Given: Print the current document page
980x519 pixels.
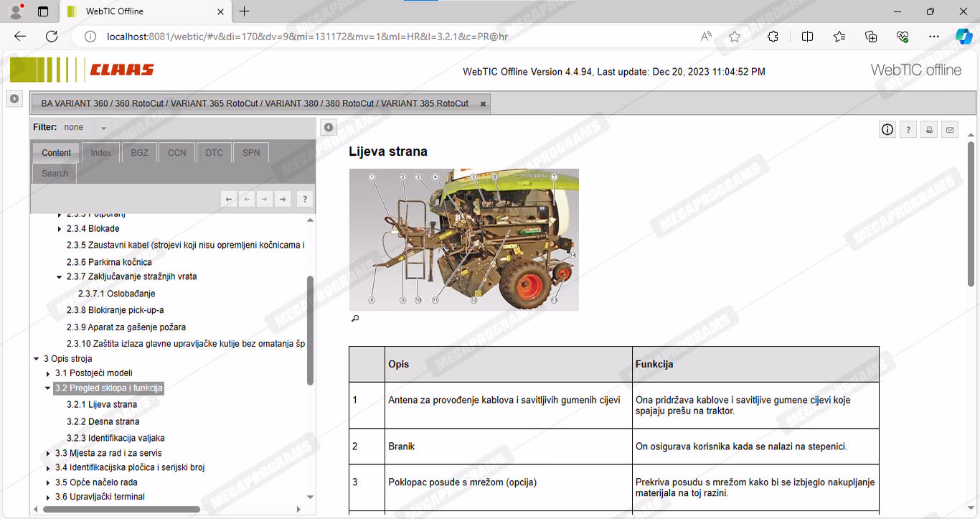Looking at the screenshot, I should click(929, 129).
